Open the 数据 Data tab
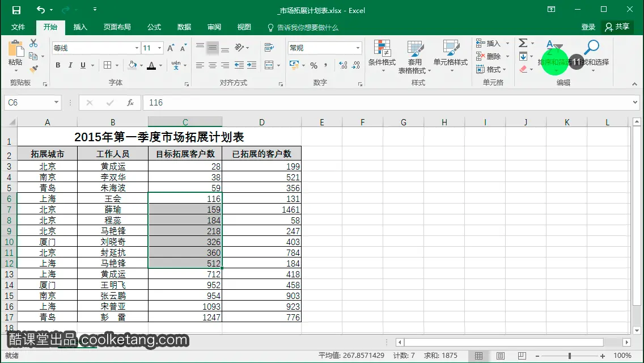The height and width of the screenshot is (363, 644). tap(184, 27)
